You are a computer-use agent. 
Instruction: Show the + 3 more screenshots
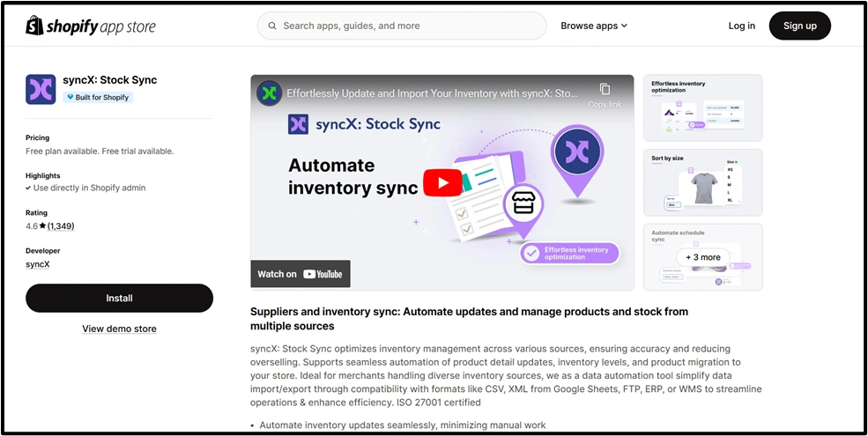(702, 257)
